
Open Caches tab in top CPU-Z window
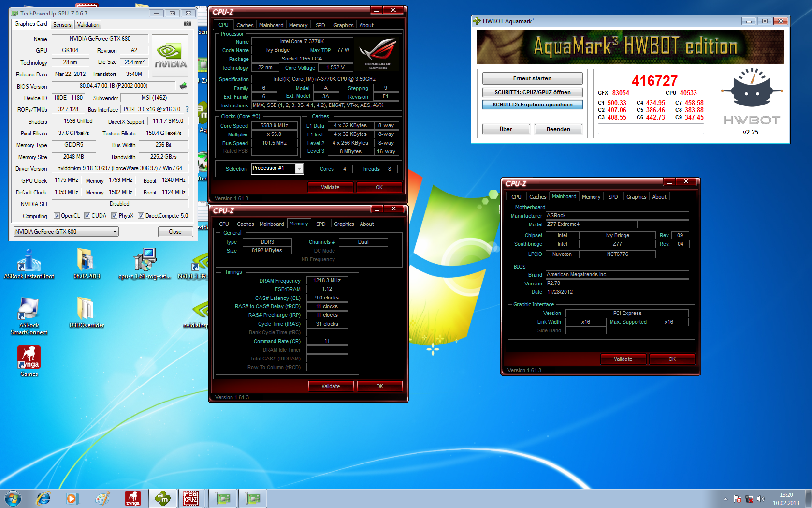click(245, 25)
